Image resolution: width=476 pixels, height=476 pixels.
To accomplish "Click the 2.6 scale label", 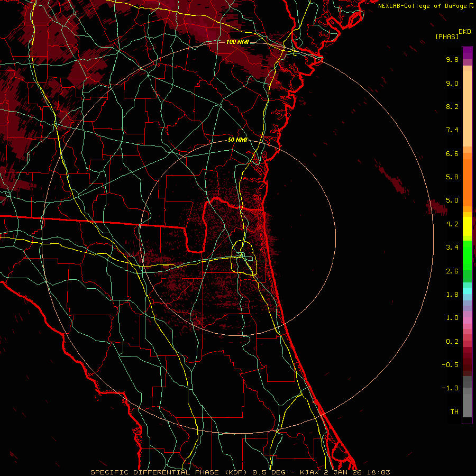I will (x=452, y=271).
